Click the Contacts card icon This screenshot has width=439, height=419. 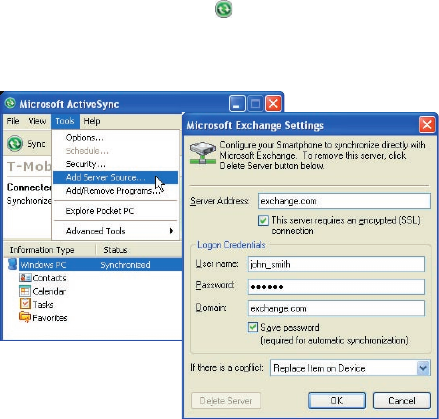(25, 277)
